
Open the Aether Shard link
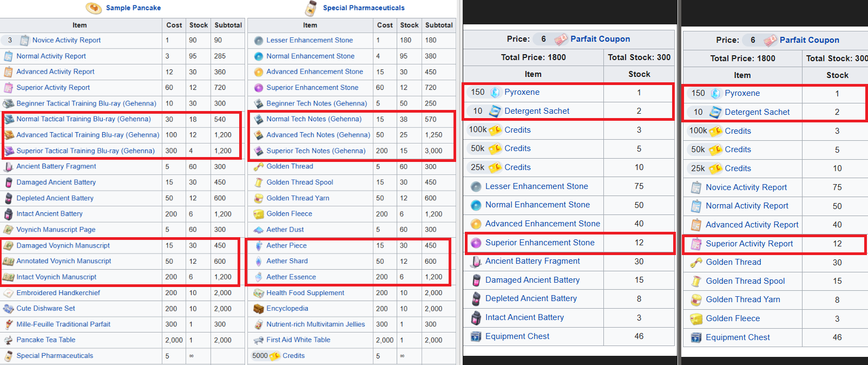[x=287, y=261]
